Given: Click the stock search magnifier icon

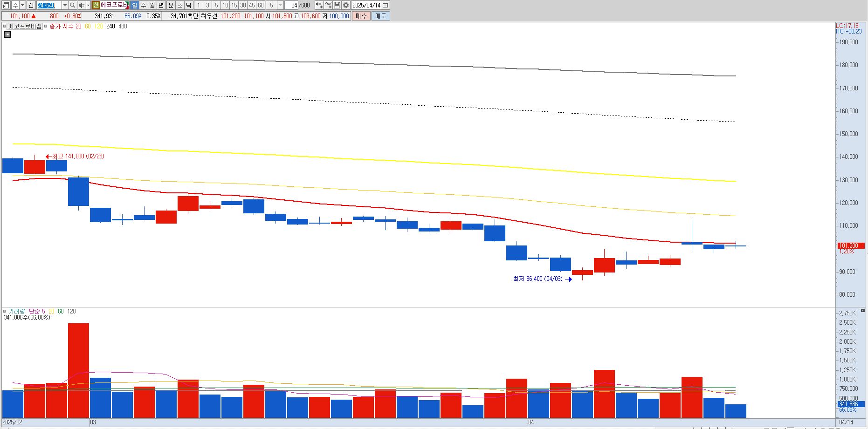Looking at the screenshot, I should (x=72, y=5).
